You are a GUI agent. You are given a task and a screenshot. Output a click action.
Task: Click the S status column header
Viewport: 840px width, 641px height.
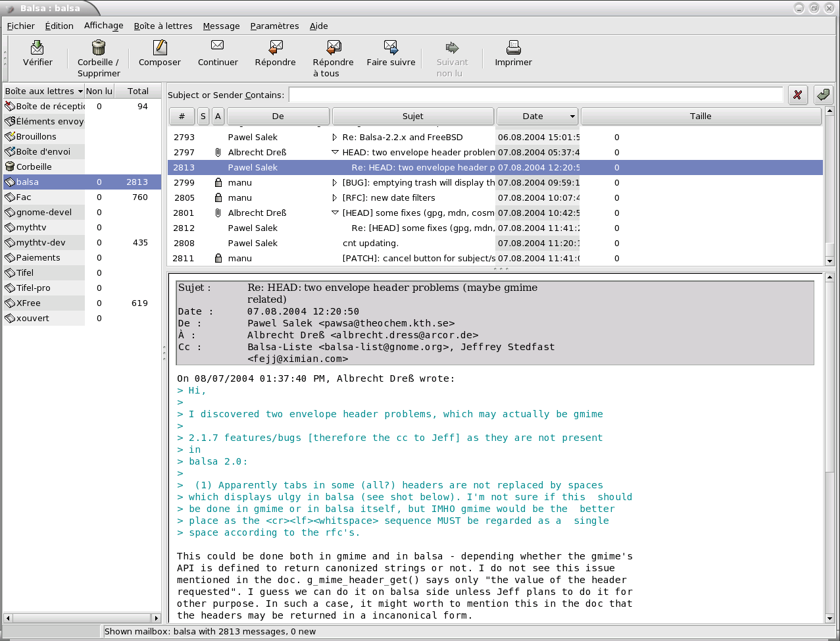[x=203, y=116]
